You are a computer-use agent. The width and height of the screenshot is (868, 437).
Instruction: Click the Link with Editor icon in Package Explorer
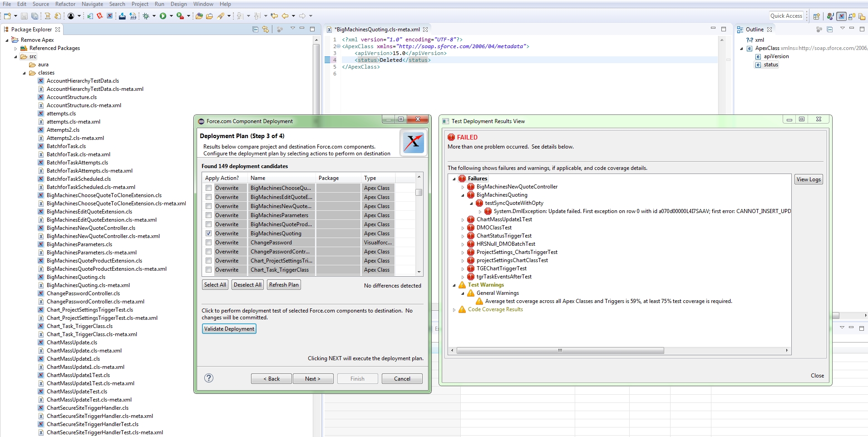coord(266,29)
